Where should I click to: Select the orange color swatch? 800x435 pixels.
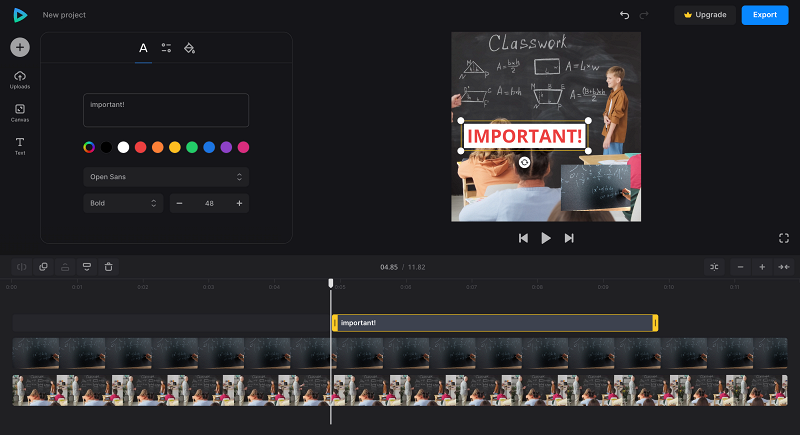158,147
